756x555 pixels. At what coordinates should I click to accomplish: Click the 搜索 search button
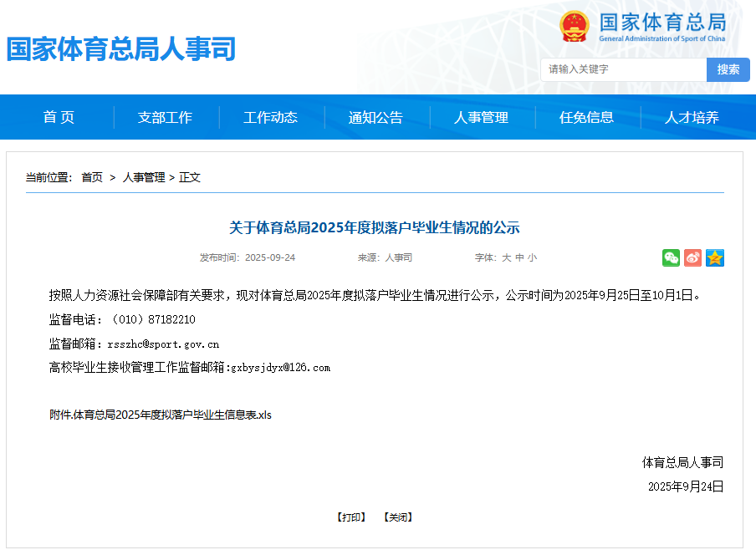coord(728,69)
